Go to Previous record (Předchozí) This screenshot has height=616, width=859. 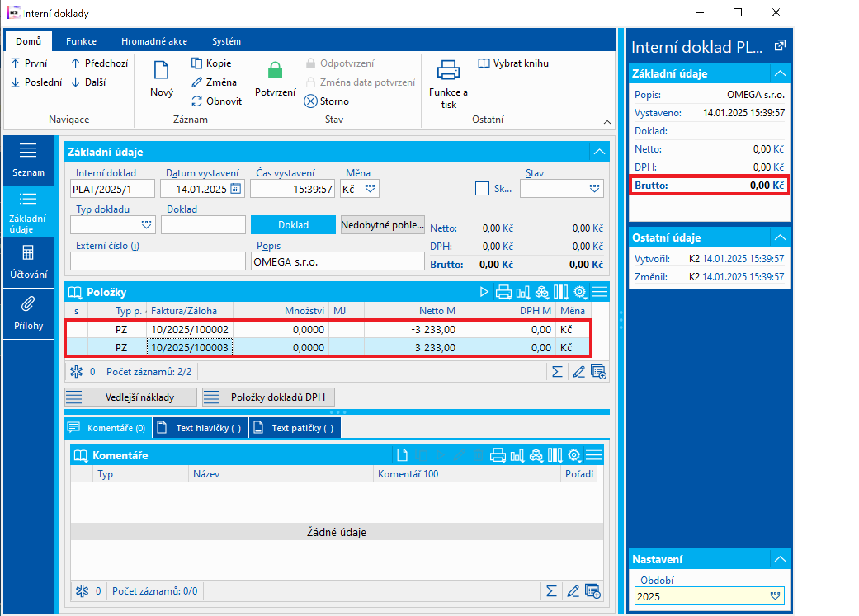(99, 63)
